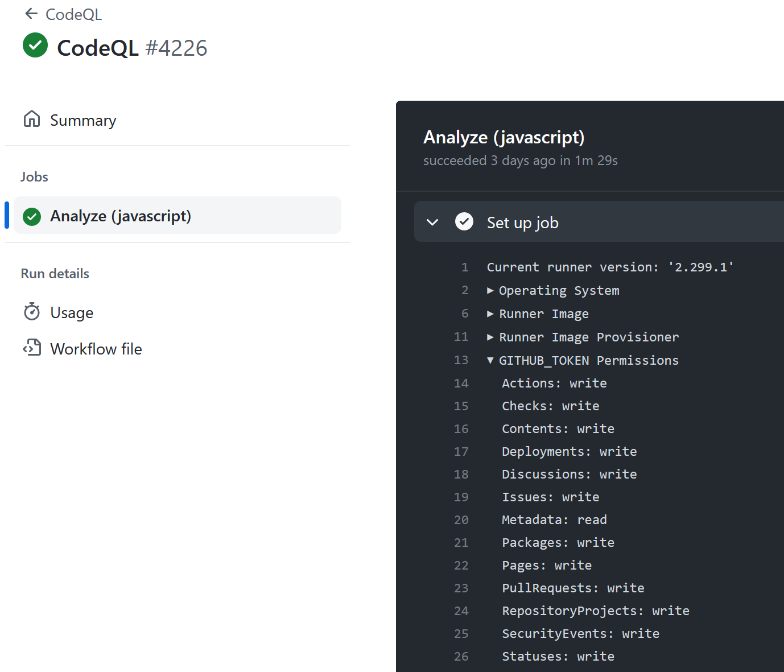Click the green check icon on Analyze (javascript) job
This screenshot has height=672, width=784.
click(32, 216)
